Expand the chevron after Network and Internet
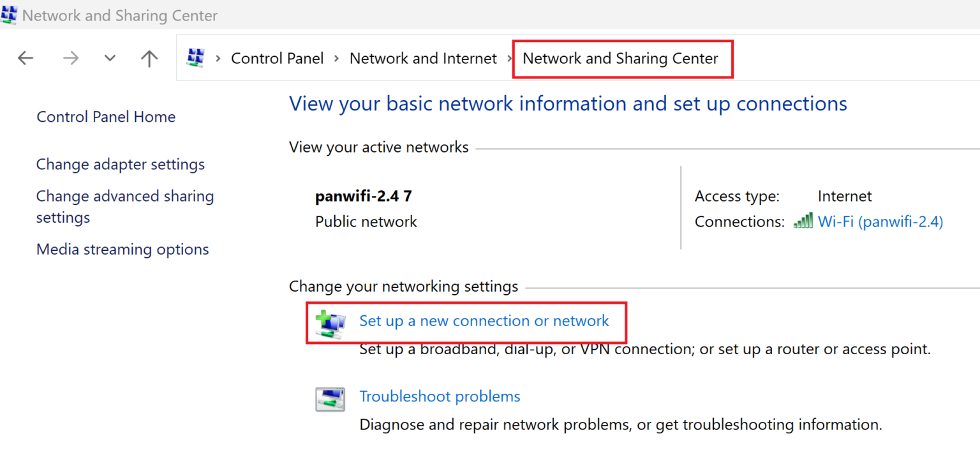This screenshot has width=980, height=471. coord(510,59)
